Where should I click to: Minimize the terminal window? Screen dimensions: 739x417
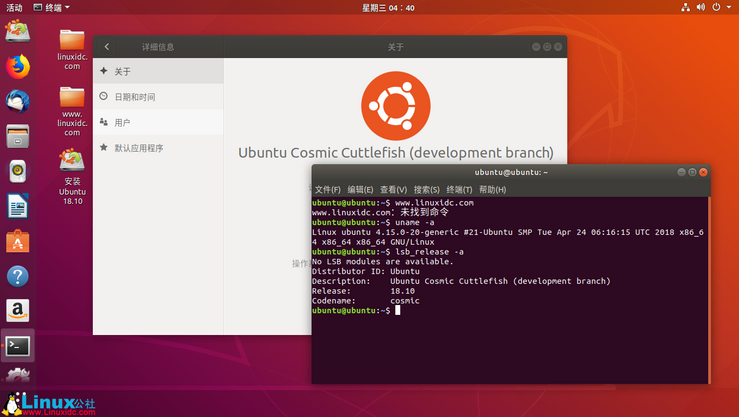pyautogui.click(x=682, y=172)
